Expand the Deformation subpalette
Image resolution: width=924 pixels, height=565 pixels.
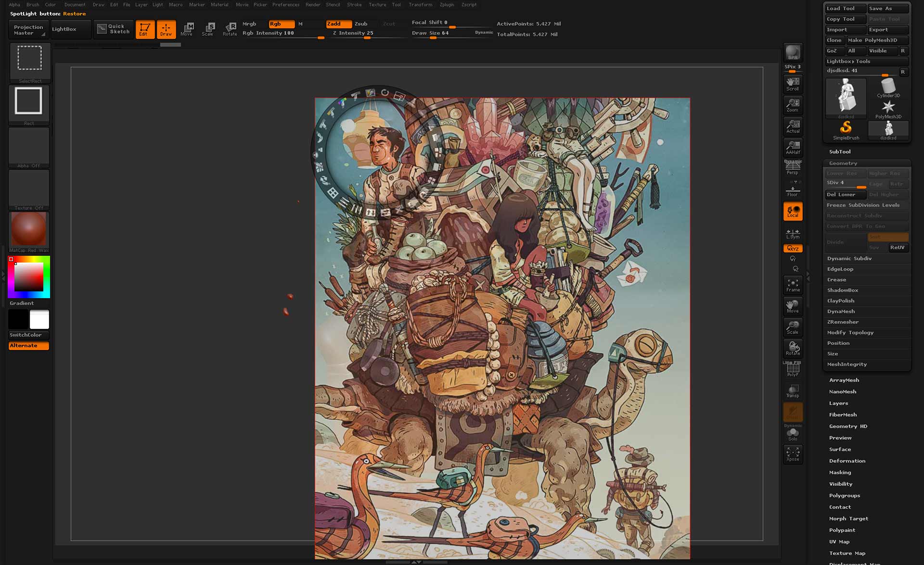click(x=847, y=461)
